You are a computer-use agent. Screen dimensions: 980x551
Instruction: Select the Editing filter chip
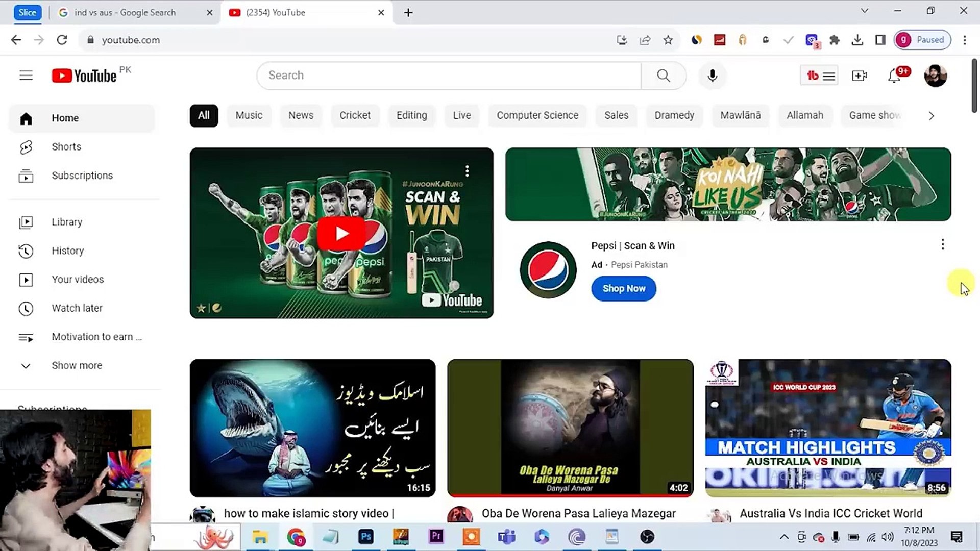coord(412,115)
